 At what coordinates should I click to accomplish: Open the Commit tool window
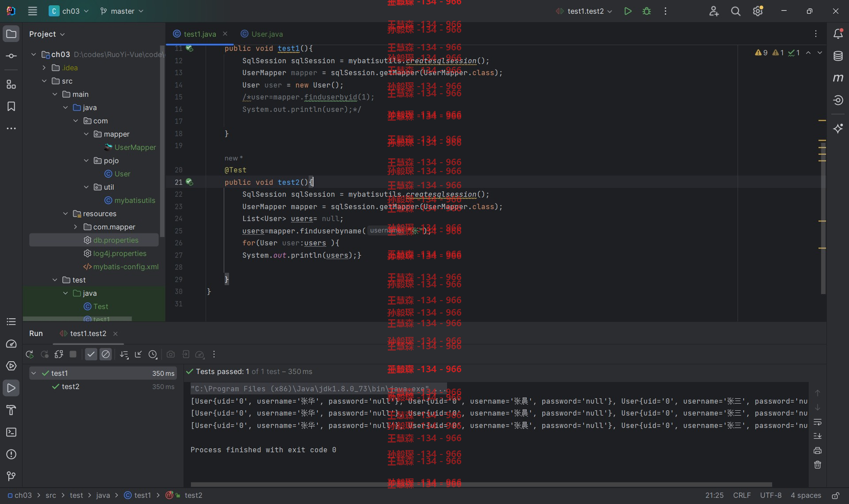[11, 56]
